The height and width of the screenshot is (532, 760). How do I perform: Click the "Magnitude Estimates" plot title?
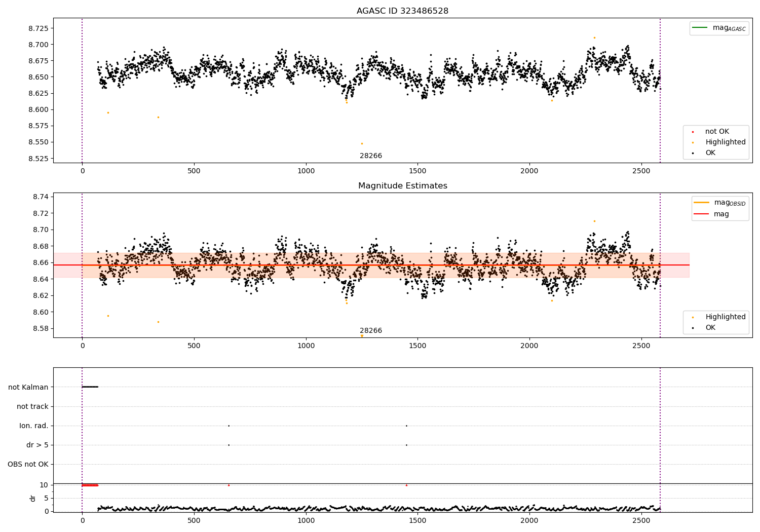[402, 185]
